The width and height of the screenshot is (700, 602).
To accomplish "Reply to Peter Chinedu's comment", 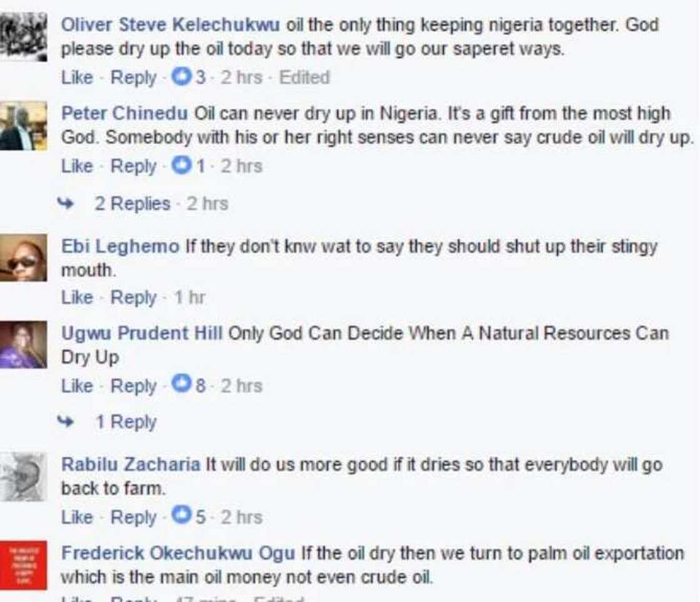I will pos(133,167).
